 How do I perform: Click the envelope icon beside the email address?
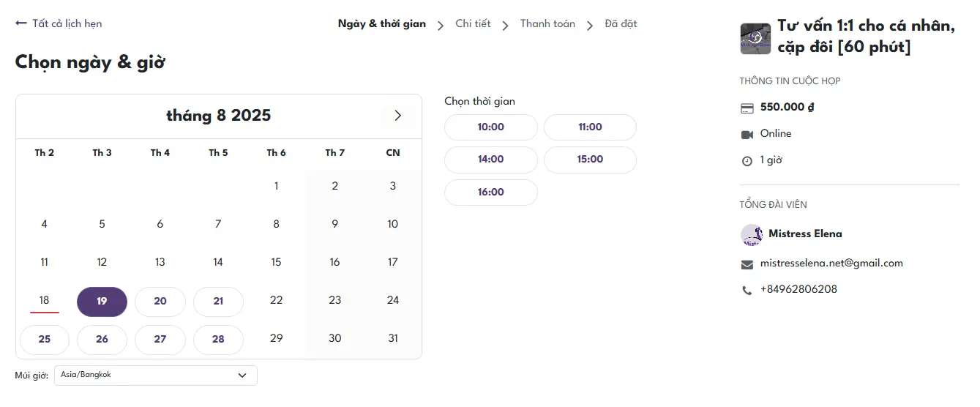tap(747, 264)
